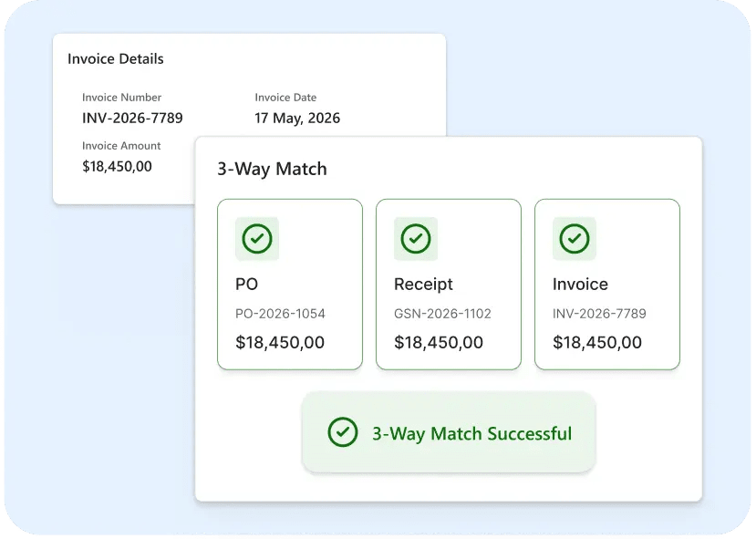
Task: Click the PO-2026-1054 reference number
Action: coord(280,314)
